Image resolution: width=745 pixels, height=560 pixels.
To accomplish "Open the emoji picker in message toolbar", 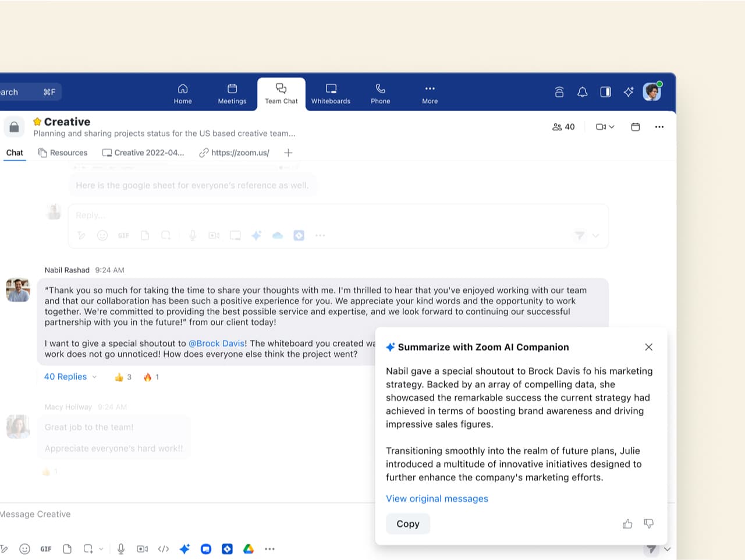I will point(24,549).
